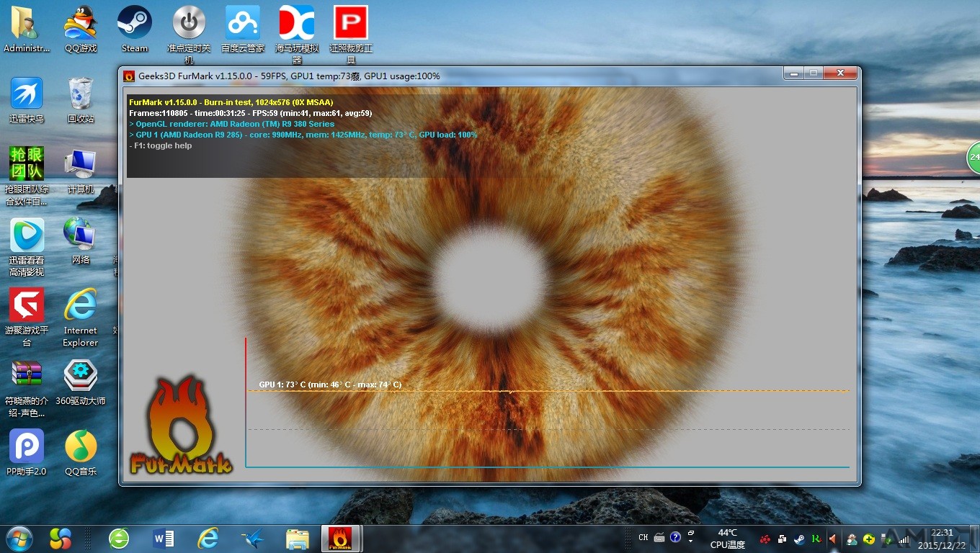Screen dimensions: 980x553
Task: Click the CH language indicator
Action: 643,537
